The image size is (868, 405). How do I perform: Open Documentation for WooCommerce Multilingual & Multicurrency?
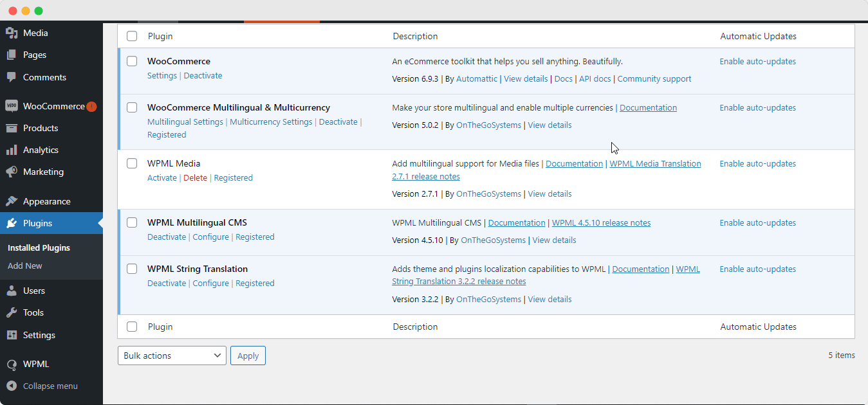click(x=648, y=107)
